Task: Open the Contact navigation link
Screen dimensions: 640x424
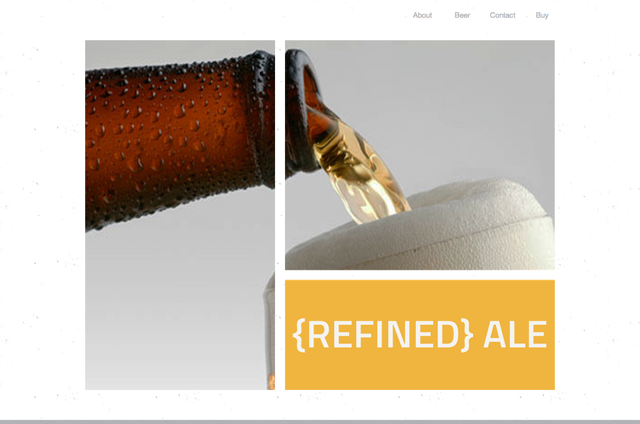Action: click(502, 15)
